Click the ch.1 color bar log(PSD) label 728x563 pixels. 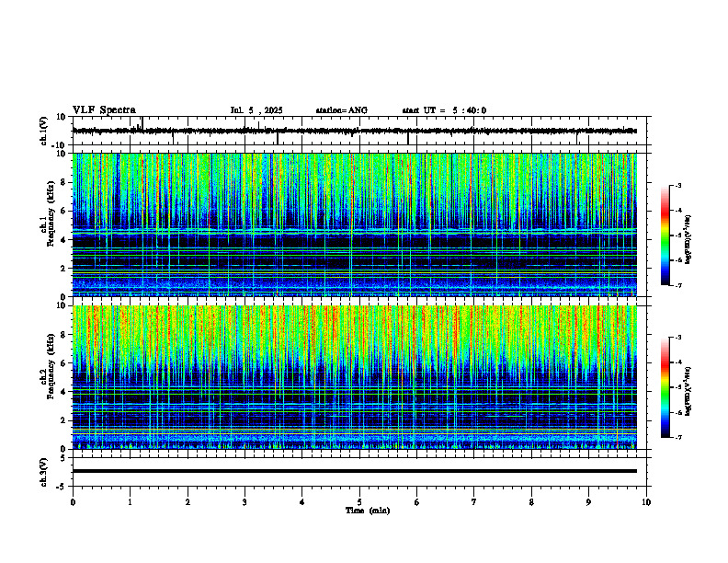pyautogui.click(x=688, y=239)
